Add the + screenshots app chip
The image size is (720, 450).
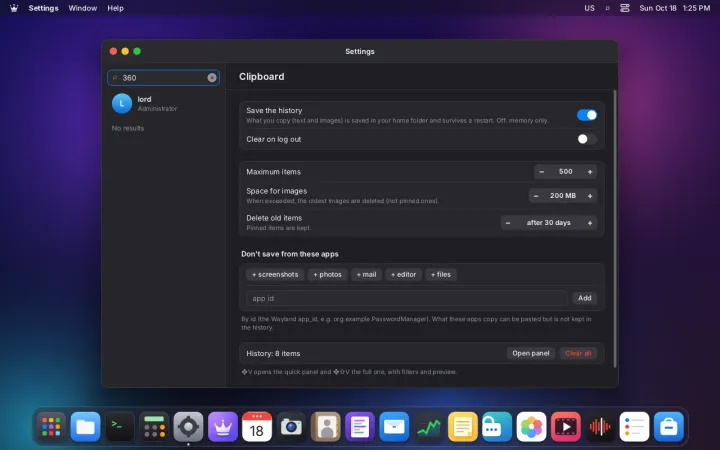click(275, 275)
